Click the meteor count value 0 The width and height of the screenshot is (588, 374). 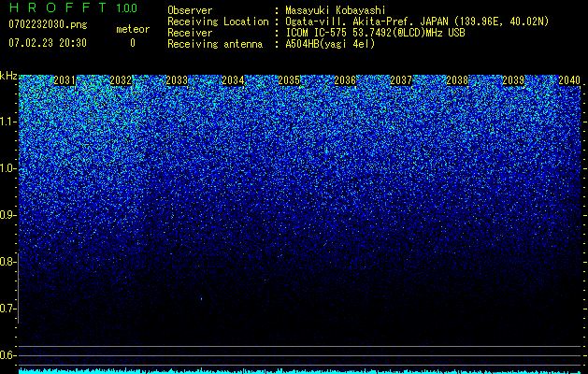pos(133,43)
